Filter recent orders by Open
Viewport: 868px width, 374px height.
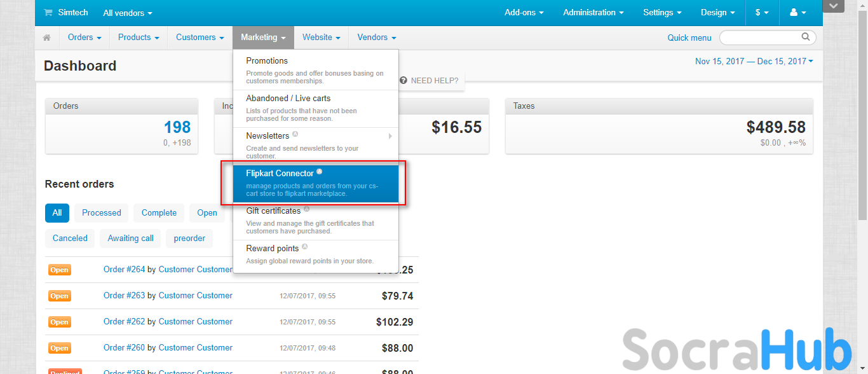click(207, 212)
